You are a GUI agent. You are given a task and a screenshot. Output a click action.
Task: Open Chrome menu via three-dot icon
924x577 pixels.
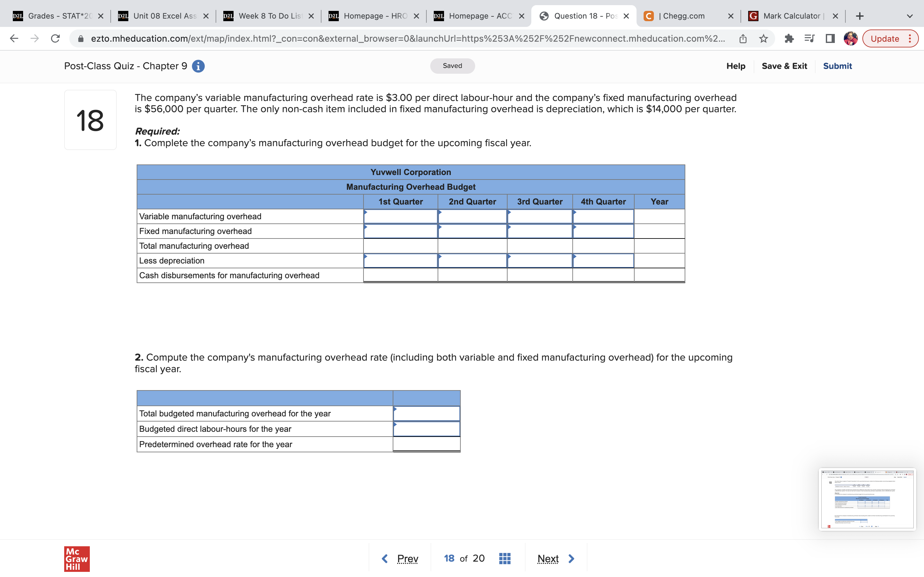[x=910, y=38]
